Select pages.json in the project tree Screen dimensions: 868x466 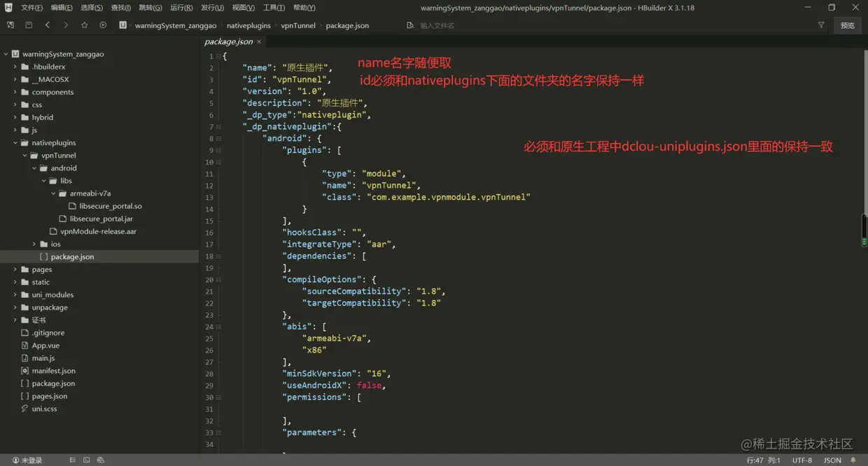click(50, 396)
